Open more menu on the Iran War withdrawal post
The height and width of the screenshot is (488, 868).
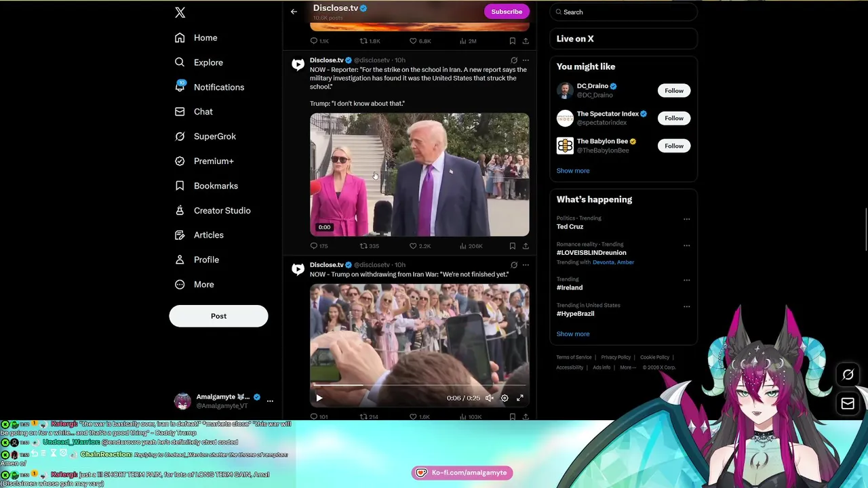[526, 265]
